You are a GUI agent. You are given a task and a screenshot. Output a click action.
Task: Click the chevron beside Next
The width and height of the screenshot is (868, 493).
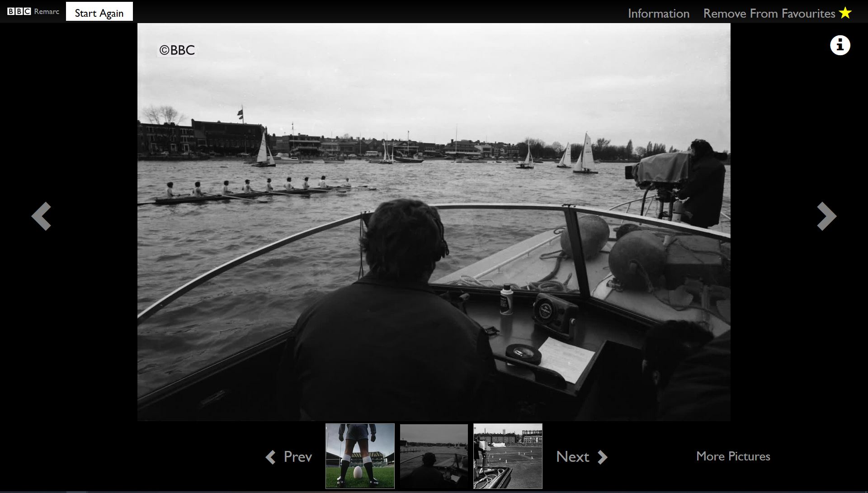[x=602, y=457]
